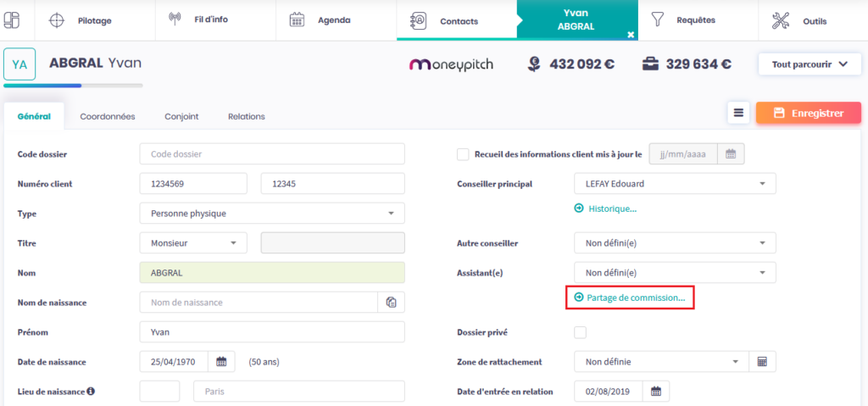The height and width of the screenshot is (406, 868).
Task: Open the Agenda menu
Action: [x=320, y=20]
